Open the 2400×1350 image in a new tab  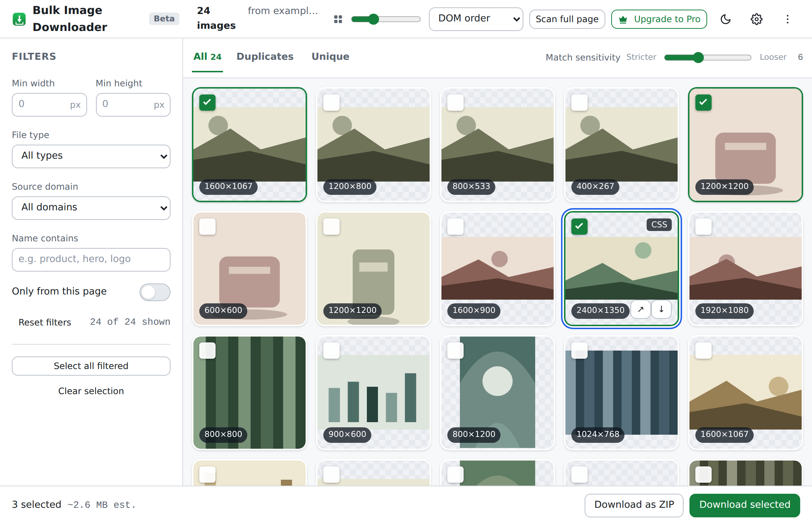pos(641,309)
